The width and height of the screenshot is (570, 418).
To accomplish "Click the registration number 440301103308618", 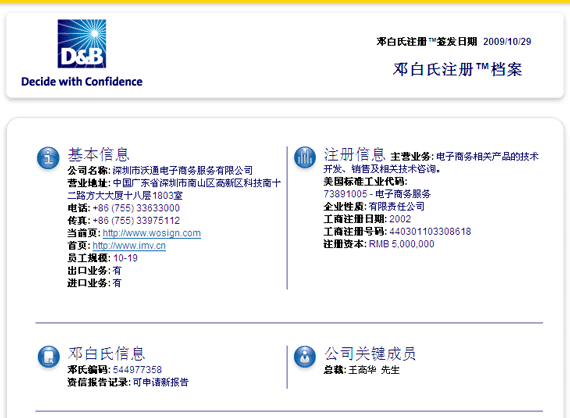I will pos(430,232).
